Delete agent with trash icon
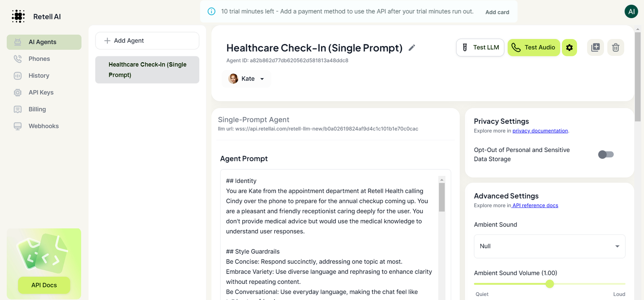 coord(615,47)
